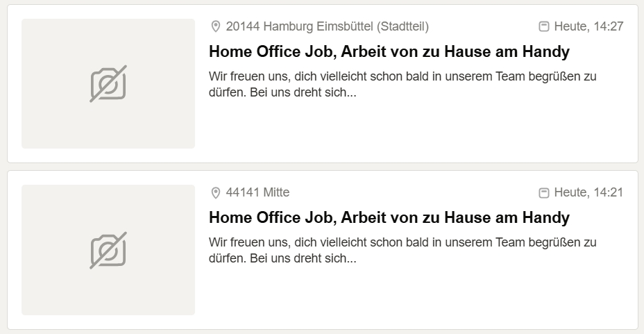644x334 pixels.
Task: Click the crossed-out camera icon in the Hamburg listing
Action: 108,84
